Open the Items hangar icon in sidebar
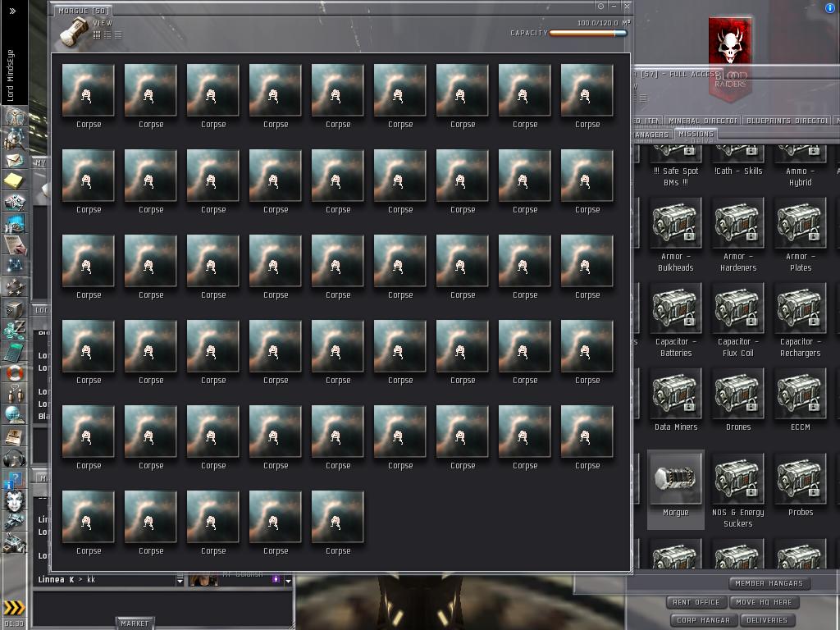840x630 pixels. click(x=15, y=542)
